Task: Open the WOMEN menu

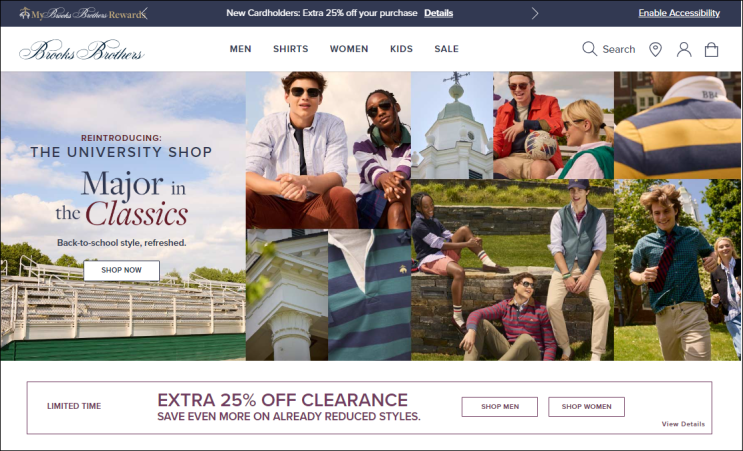Action: pyautogui.click(x=349, y=49)
